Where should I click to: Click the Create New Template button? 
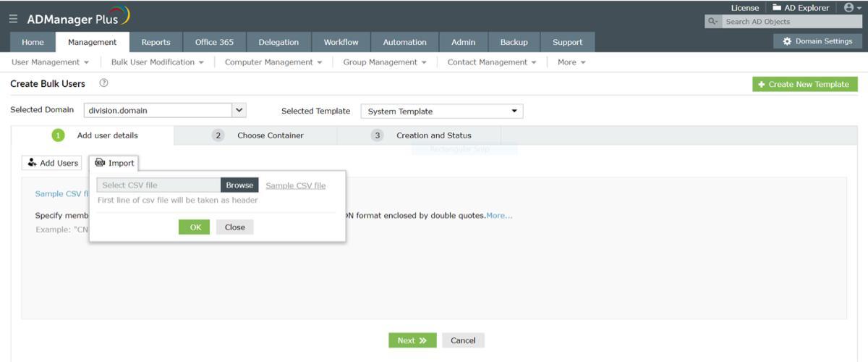tap(805, 85)
